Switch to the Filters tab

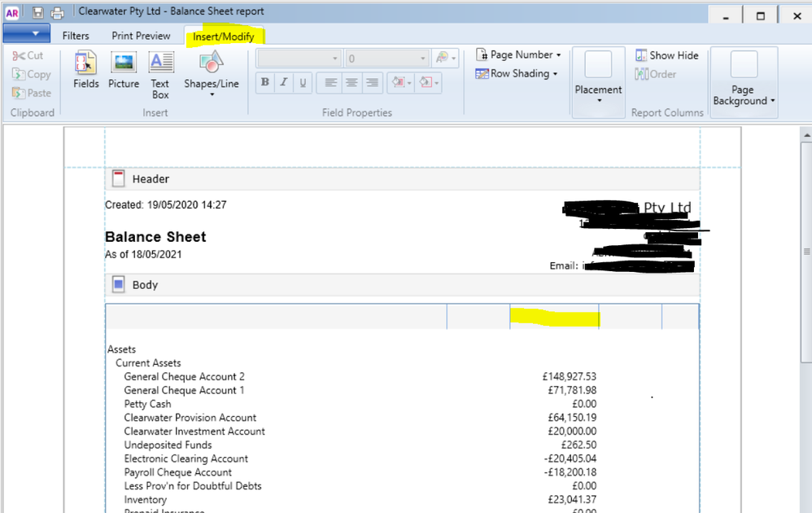(76, 36)
